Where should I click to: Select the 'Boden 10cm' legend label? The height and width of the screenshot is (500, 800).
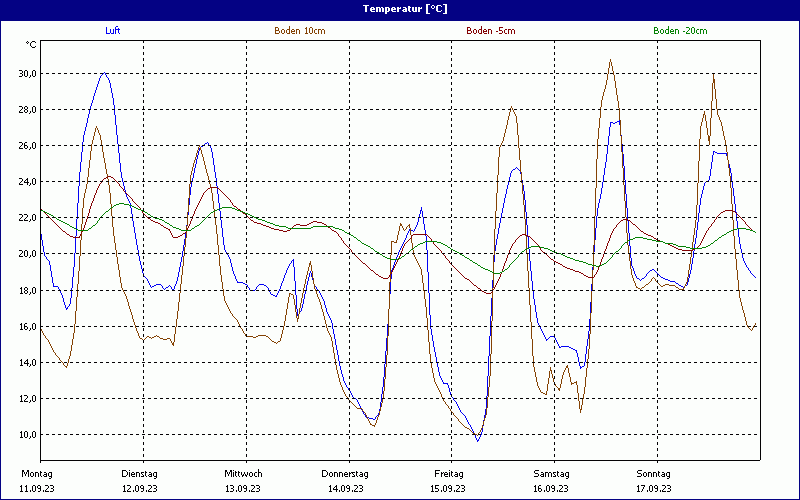pyautogui.click(x=299, y=31)
